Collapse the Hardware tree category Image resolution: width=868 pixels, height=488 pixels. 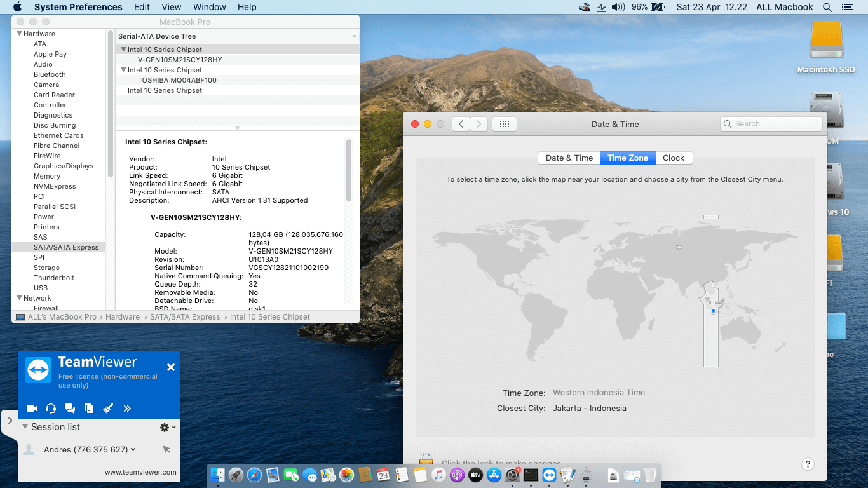pos(20,34)
